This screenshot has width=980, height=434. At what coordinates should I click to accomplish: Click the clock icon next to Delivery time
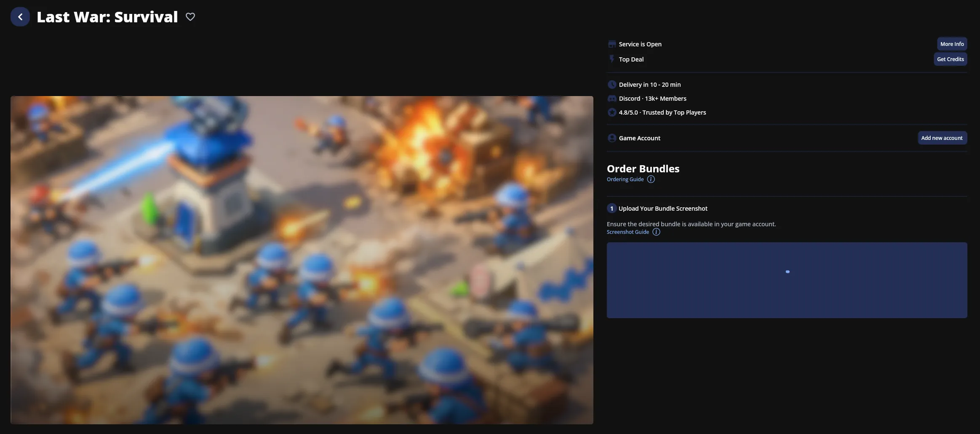612,85
